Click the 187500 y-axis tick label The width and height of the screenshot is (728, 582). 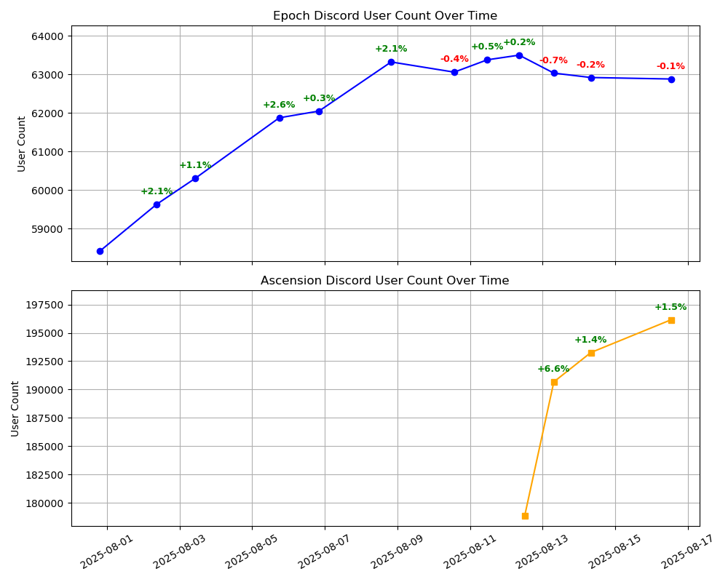[45, 418]
